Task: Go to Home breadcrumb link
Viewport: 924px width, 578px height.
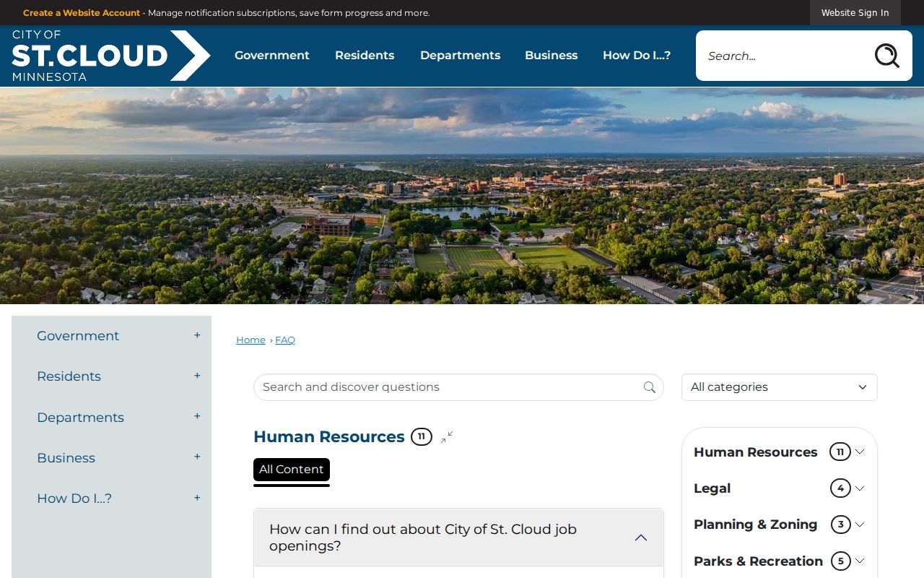Action: pos(250,340)
